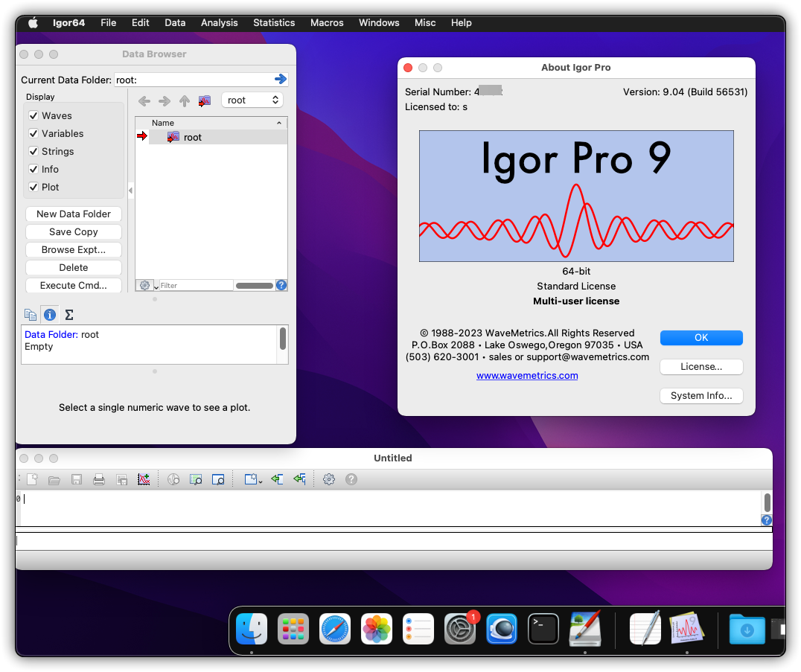Image resolution: width=801 pixels, height=672 pixels.
Task: Select the blue info tab icon
Action: click(x=50, y=315)
